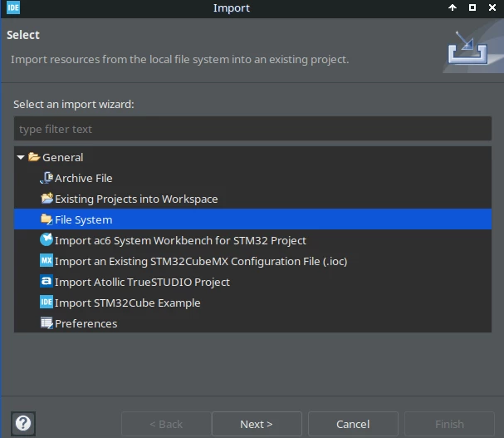
Task: Select Import STM32Cube Example
Action: tap(128, 303)
